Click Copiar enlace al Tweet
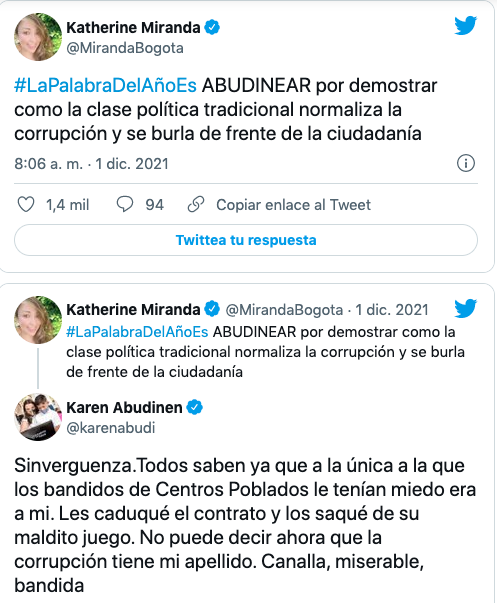The width and height of the screenshot is (497, 603). click(293, 205)
